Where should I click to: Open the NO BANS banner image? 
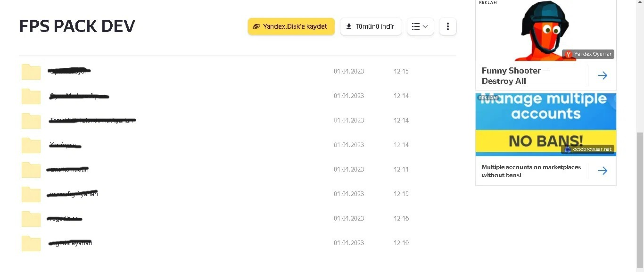pos(546,124)
